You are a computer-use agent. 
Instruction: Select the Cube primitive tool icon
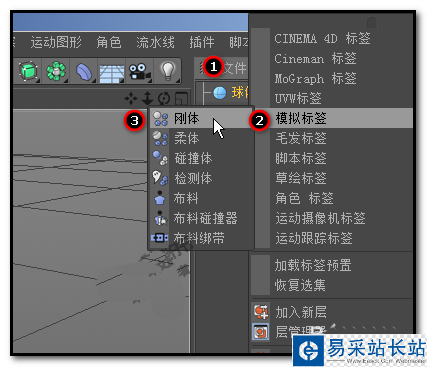coord(28,71)
